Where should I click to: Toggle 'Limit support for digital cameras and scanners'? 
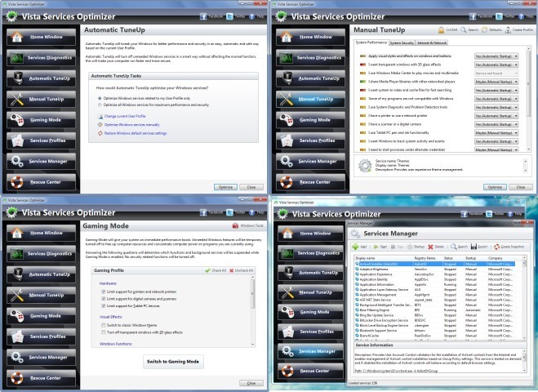104,299
